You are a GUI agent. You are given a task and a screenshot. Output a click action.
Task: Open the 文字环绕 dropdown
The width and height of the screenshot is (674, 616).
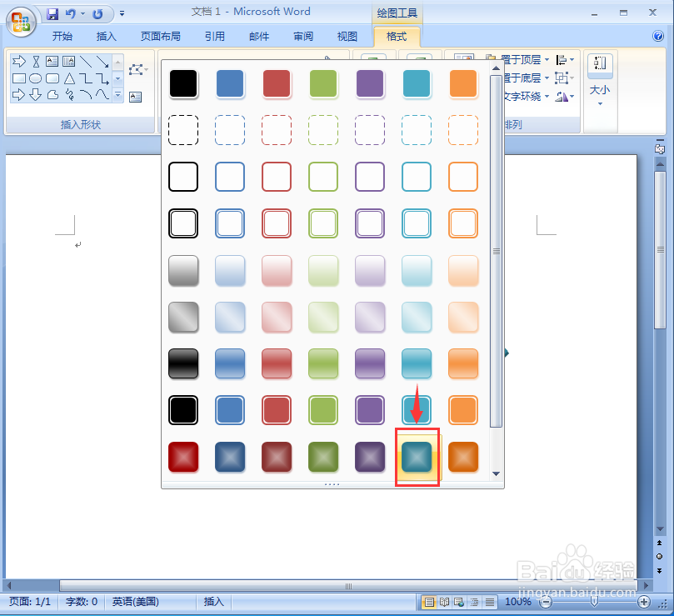[527, 96]
